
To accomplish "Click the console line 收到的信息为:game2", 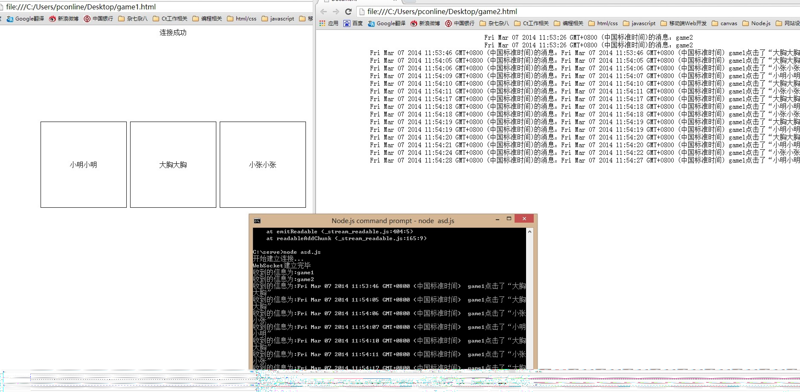I will [x=283, y=279].
